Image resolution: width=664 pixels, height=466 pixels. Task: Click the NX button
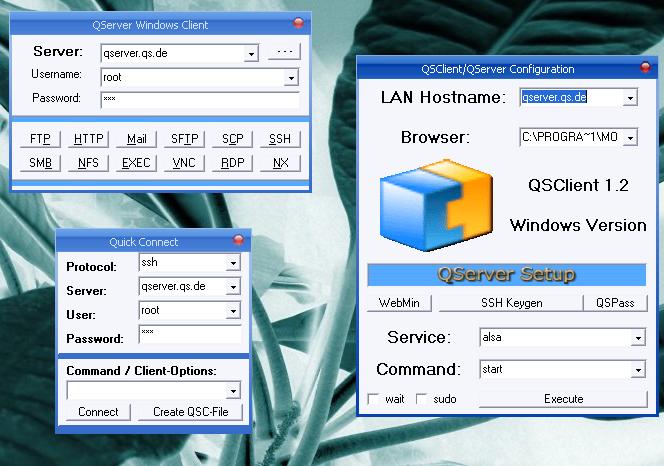point(280,163)
